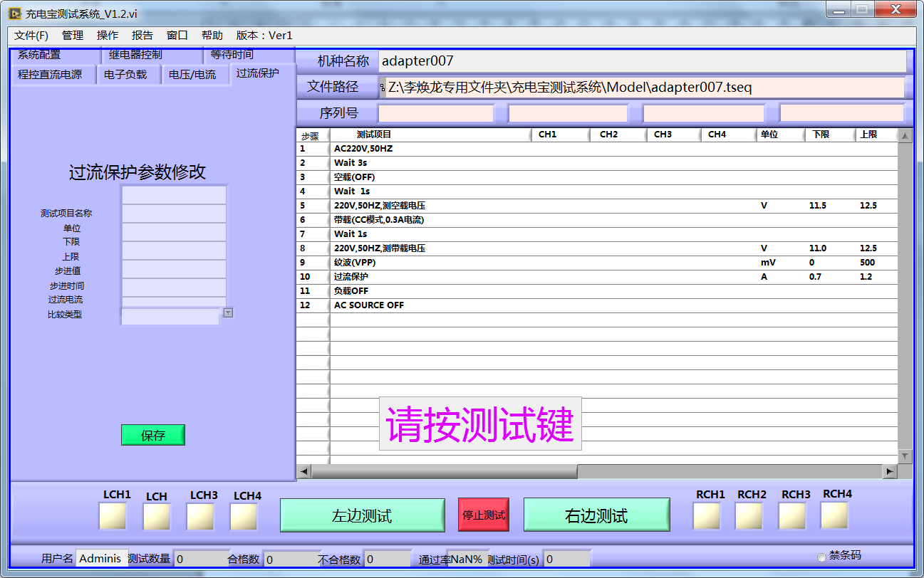The image size is (924, 578).
Task: Select the '过流保护' step in table
Action: pyautogui.click(x=596, y=277)
